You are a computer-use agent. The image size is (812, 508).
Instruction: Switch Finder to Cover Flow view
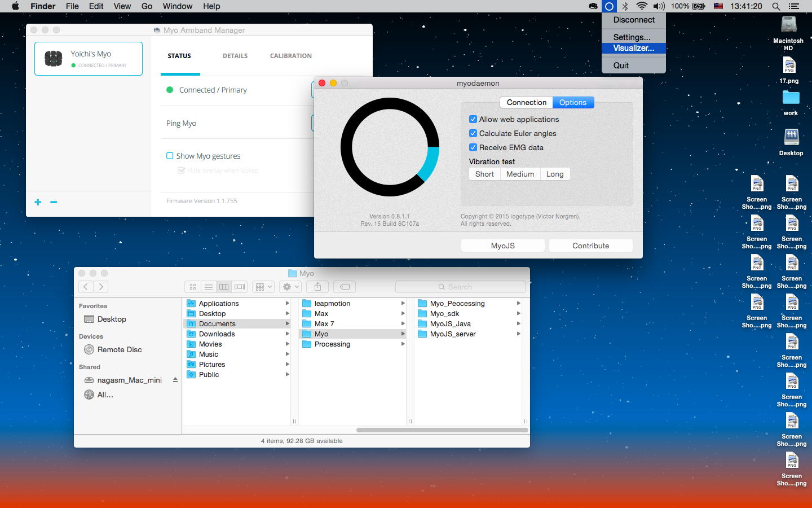240,287
